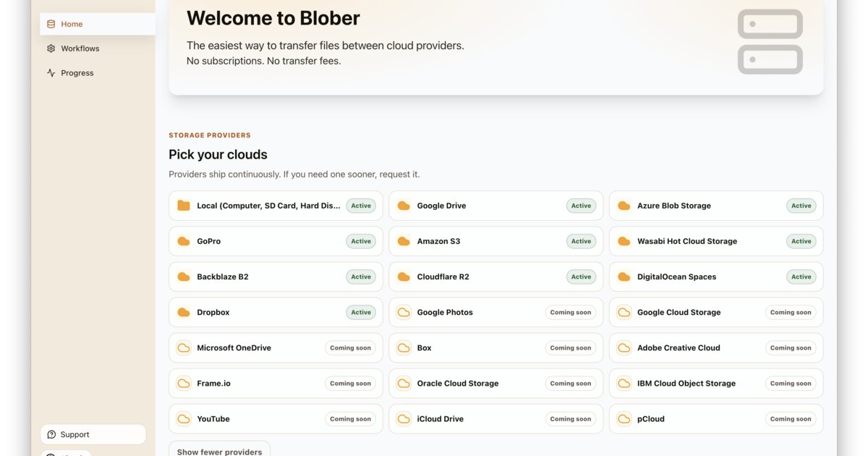Select the Dropbox provider name

[x=213, y=312]
